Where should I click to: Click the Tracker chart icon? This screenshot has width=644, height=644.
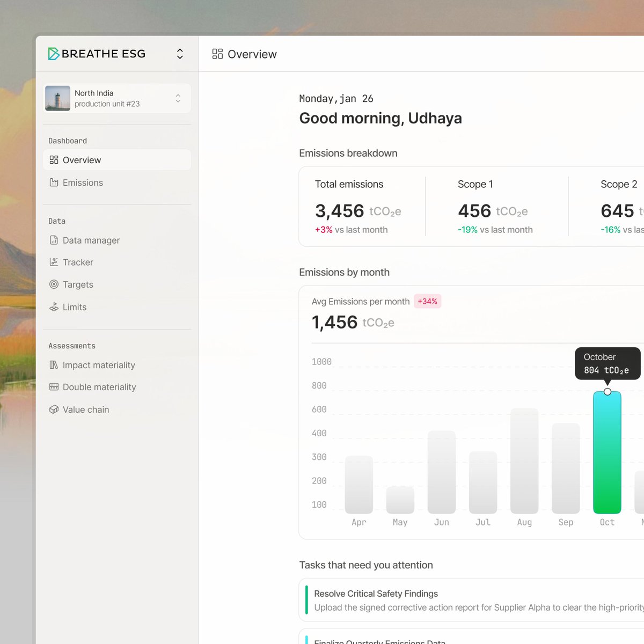[54, 262]
